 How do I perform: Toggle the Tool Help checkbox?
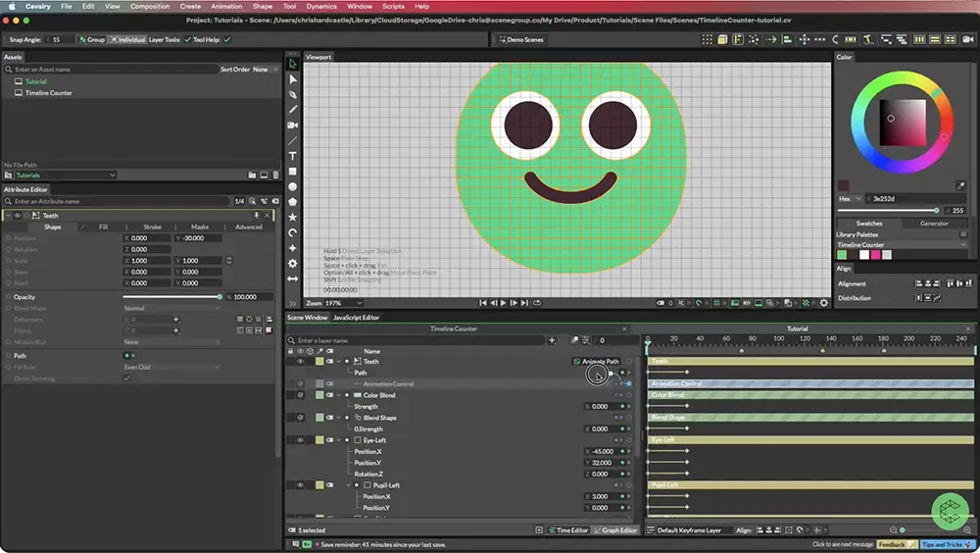[x=227, y=39]
